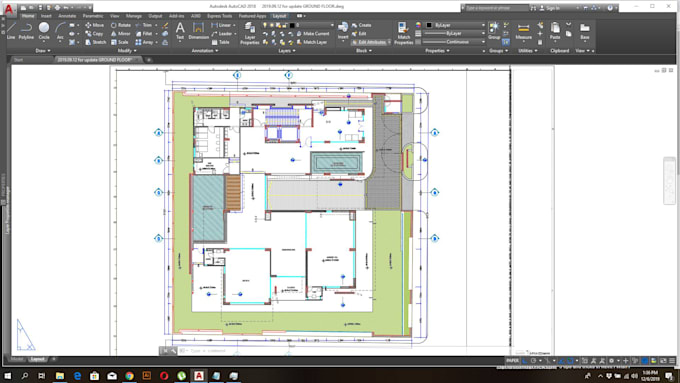The height and width of the screenshot is (383, 680).
Task: Toggle PAPER space button in status bar
Action: click(512, 360)
